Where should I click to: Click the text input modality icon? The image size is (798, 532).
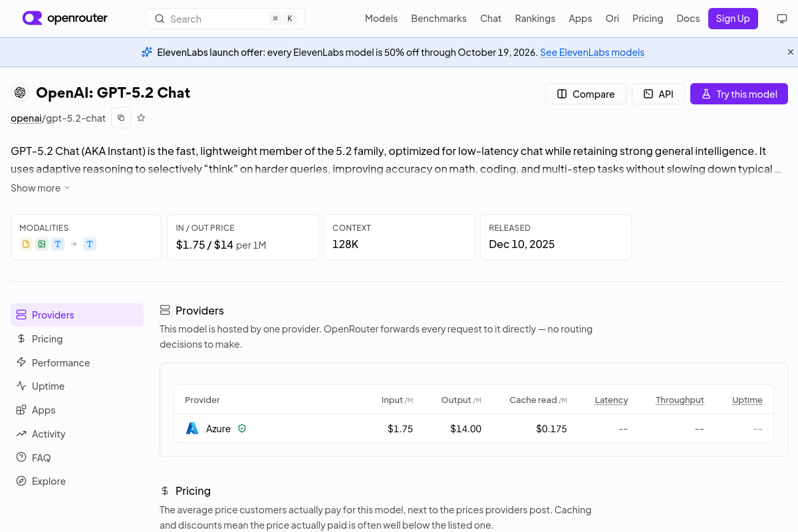58,244
